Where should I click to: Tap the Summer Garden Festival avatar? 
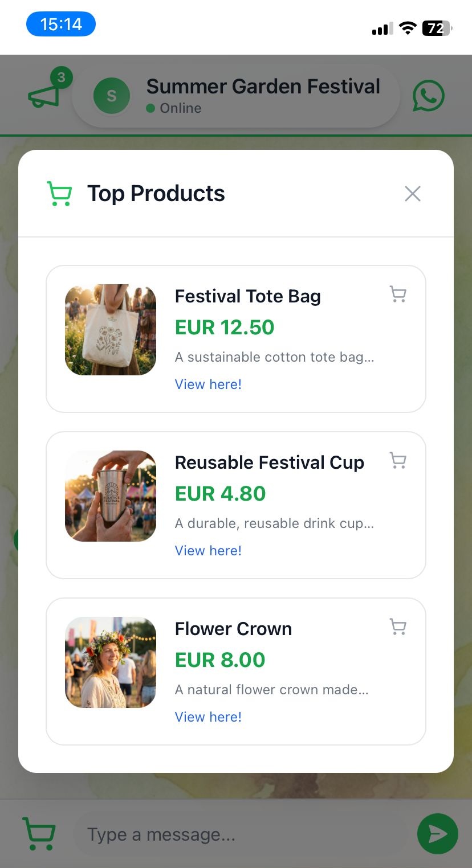pos(112,96)
